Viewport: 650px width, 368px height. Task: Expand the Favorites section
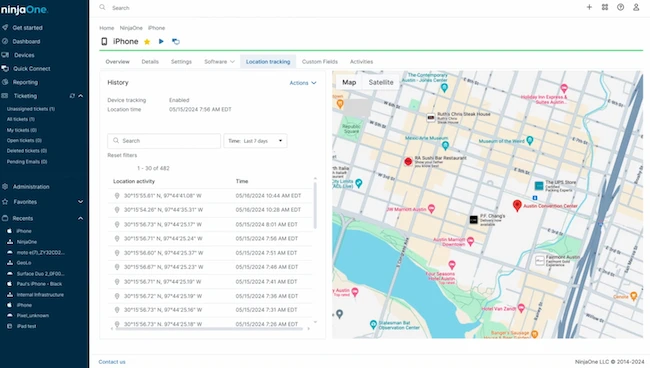point(80,202)
